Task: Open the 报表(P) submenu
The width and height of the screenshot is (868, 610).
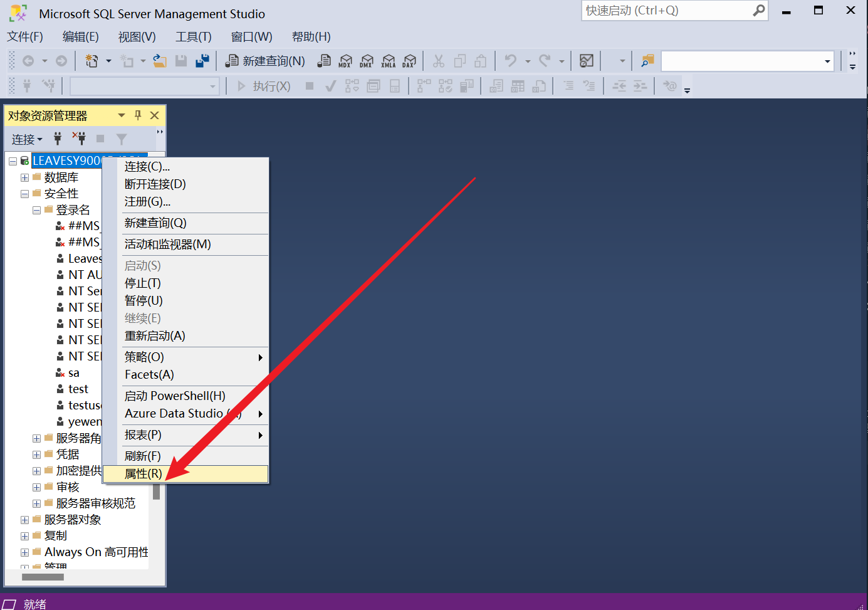Action: pyautogui.click(x=186, y=434)
